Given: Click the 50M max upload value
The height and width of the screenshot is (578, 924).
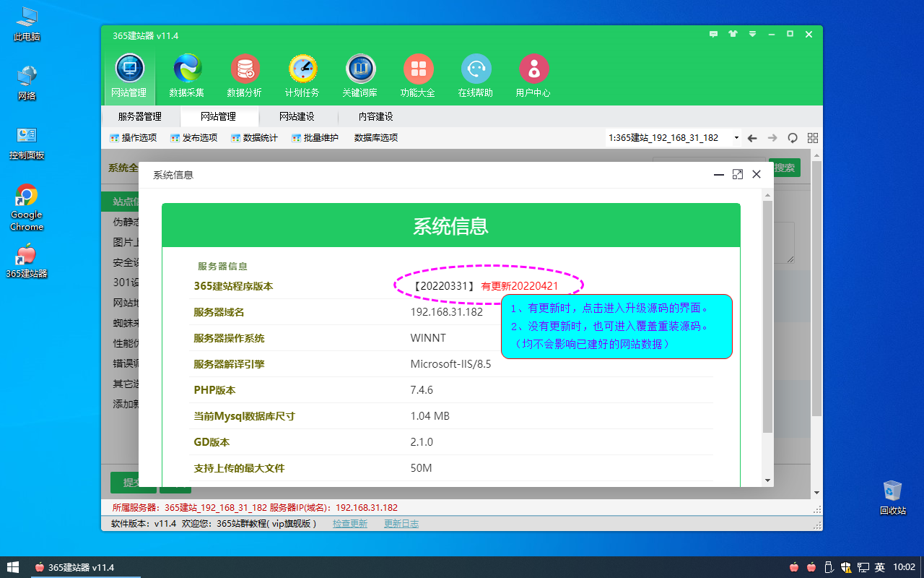Looking at the screenshot, I should pyautogui.click(x=421, y=468).
